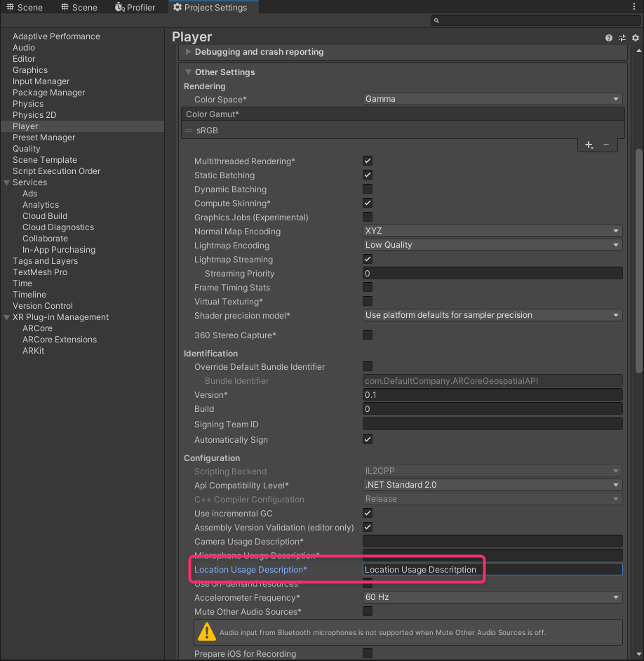Open the Color Space dropdown
This screenshot has height=661, width=644.
pos(492,100)
